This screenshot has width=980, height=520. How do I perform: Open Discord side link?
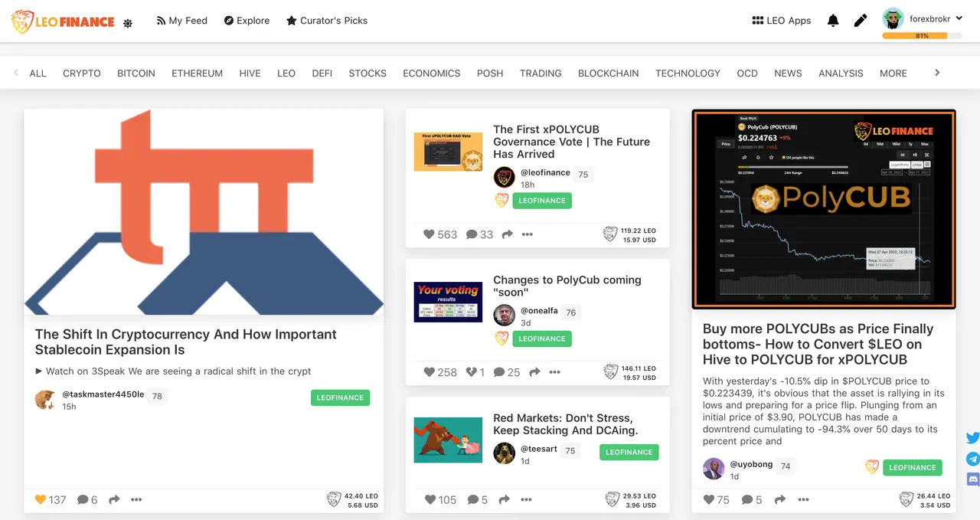tap(973, 479)
